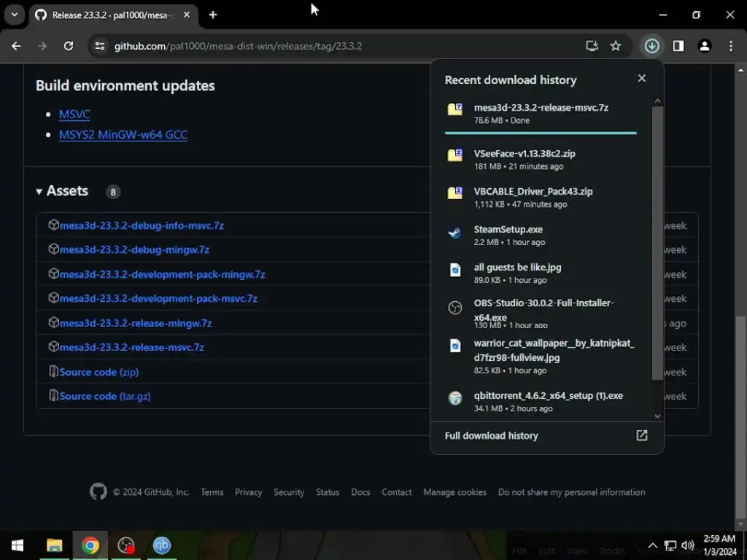
Task: Open mesa3d-23.3.2-release-msvc.7z from download history
Action: click(x=541, y=113)
